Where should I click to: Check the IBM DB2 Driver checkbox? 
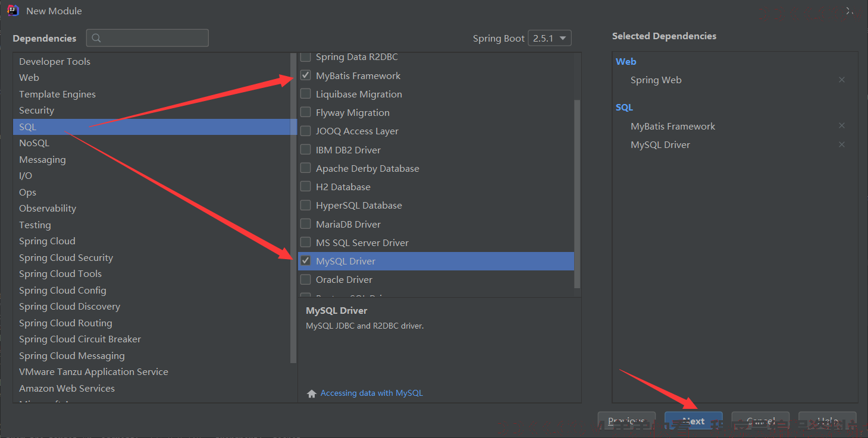[x=306, y=150]
